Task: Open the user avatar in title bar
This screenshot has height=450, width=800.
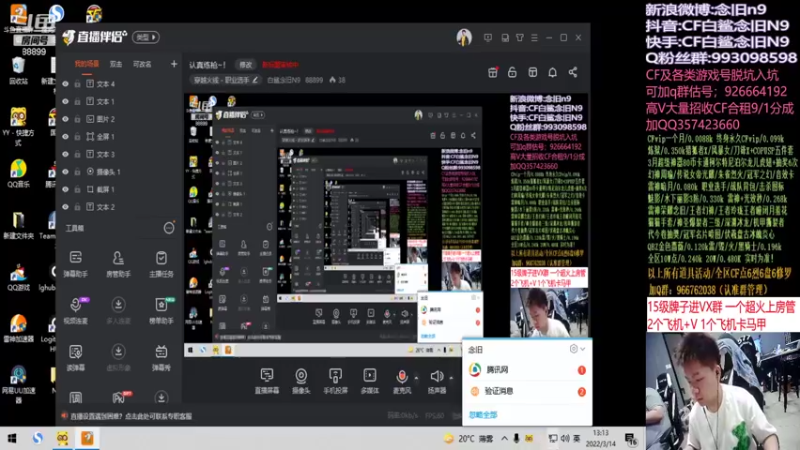Action: 464,38
